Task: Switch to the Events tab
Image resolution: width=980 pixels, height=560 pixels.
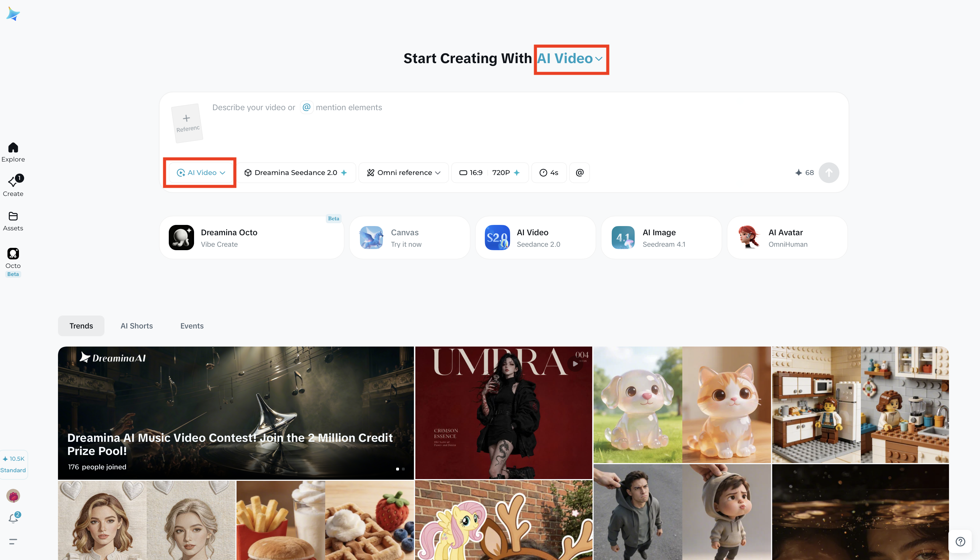Action: coord(192,326)
